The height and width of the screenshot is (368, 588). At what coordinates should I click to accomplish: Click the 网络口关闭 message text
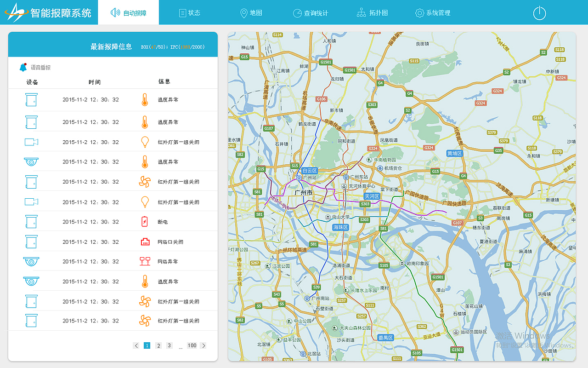click(x=170, y=242)
